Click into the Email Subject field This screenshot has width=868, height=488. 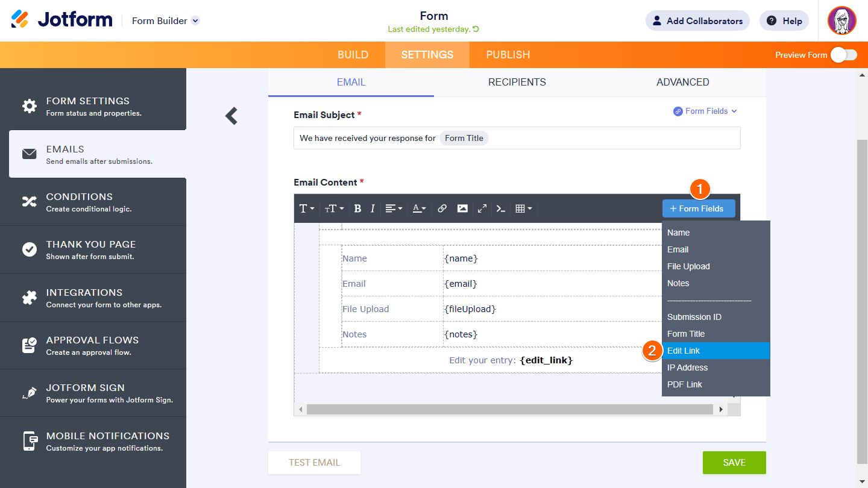pos(517,138)
